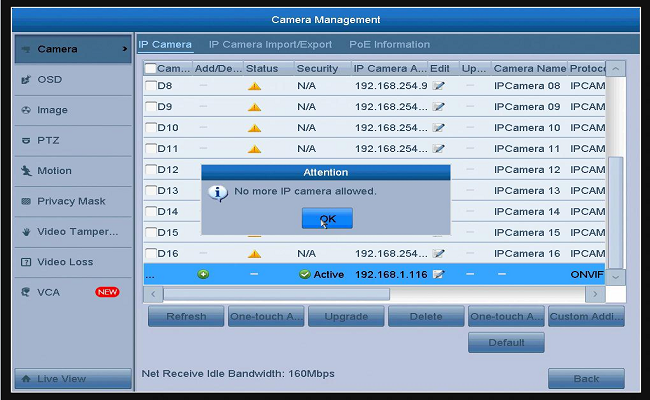Click the edit pencil icon for 192.168.1.116

point(439,274)
